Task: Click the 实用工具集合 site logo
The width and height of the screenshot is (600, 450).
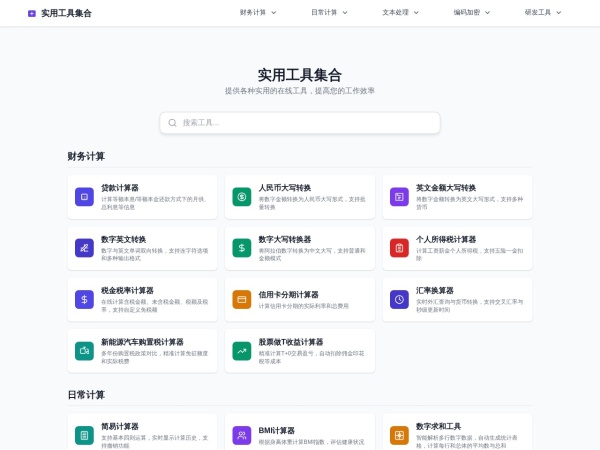Action: [60, 13]
